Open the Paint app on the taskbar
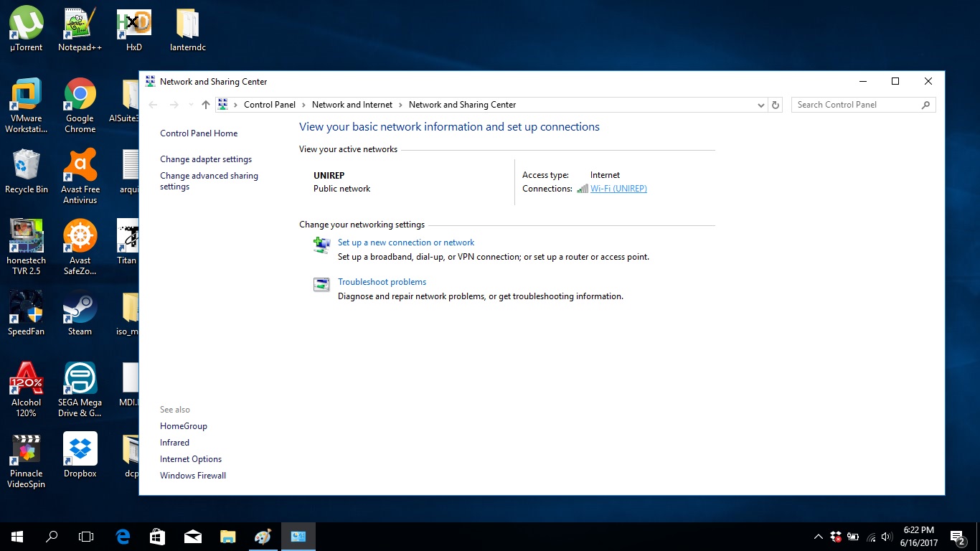The image size is (980, 551). (263, 537)
